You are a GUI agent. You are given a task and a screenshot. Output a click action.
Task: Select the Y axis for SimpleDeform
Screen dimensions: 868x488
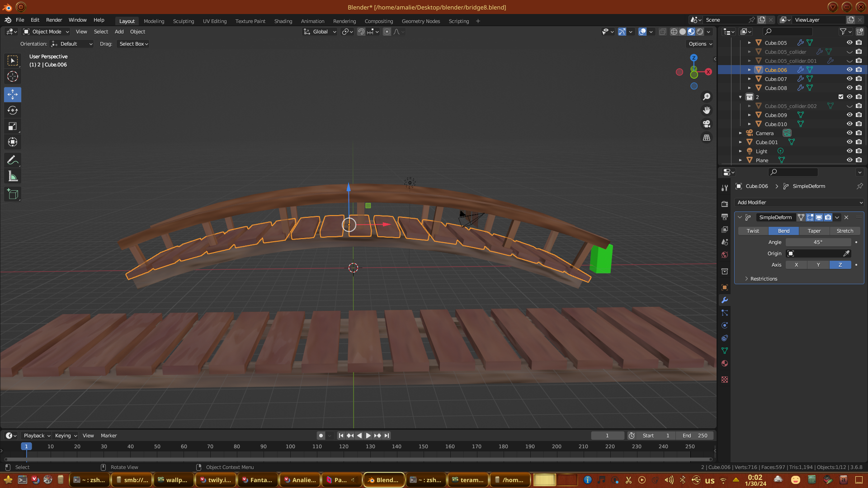pyautogui.click(x=818, y=265)
